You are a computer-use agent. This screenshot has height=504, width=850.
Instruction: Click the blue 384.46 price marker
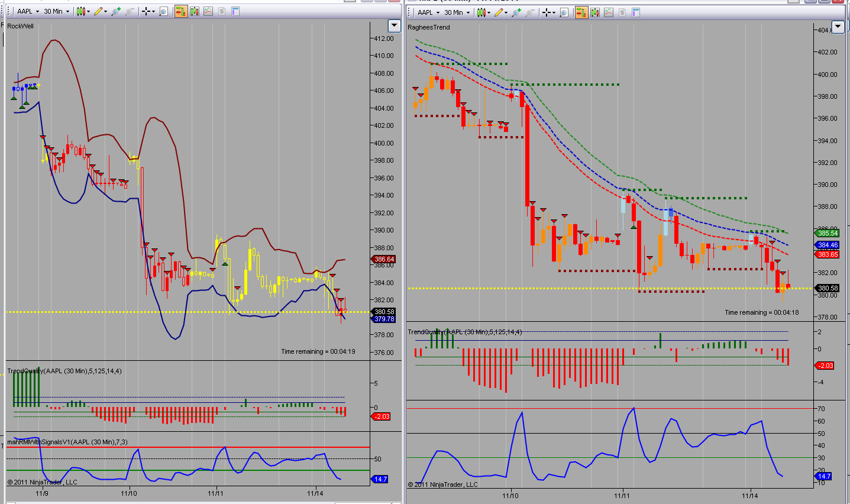828,245
